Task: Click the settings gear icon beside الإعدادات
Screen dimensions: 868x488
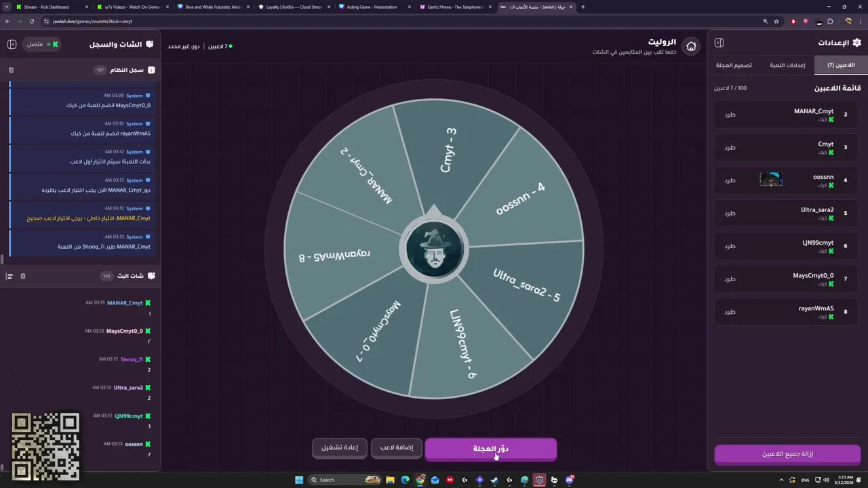Action: coord(856,43)
